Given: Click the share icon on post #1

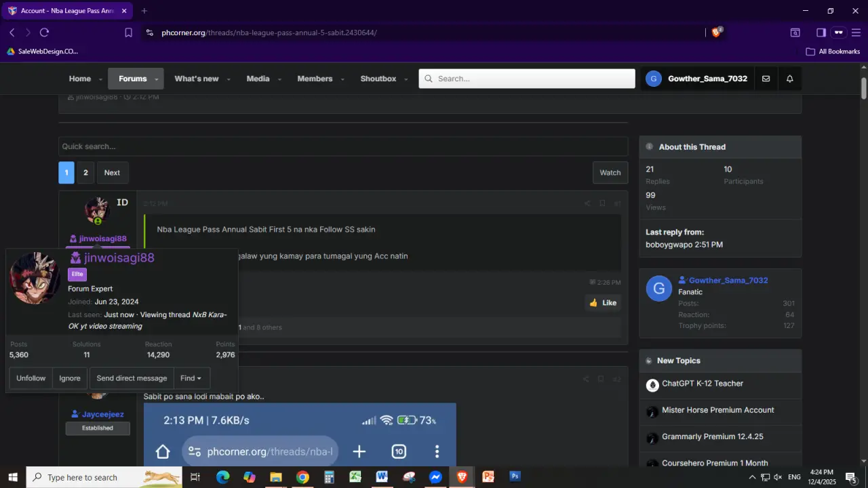Looking at the screenshot, I should coord(587,203).
